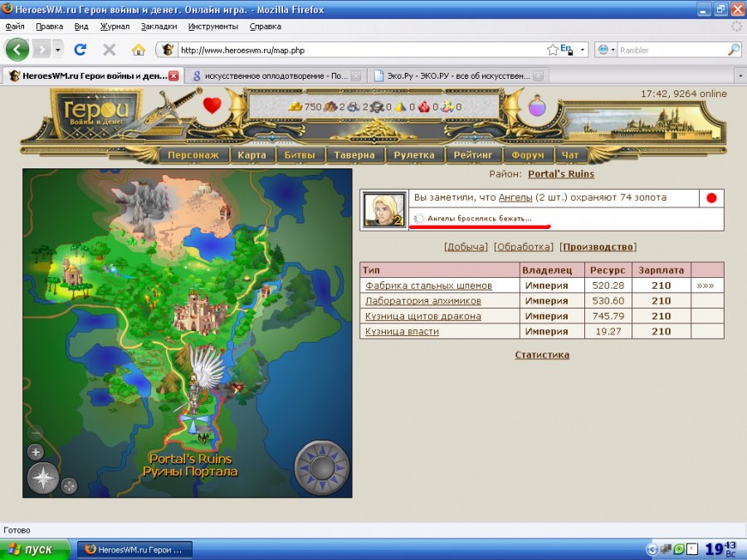This screenshot has height=560, width=747.
Task: Focus the address bar URL field
Action: pyautogui.click(x=362, y=50)
